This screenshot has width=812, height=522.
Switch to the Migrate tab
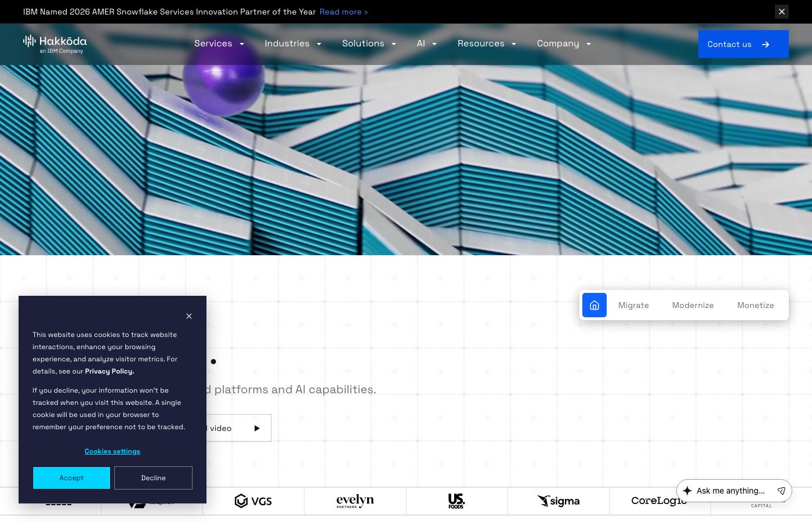pyautogui.click(x=633, y=305)
